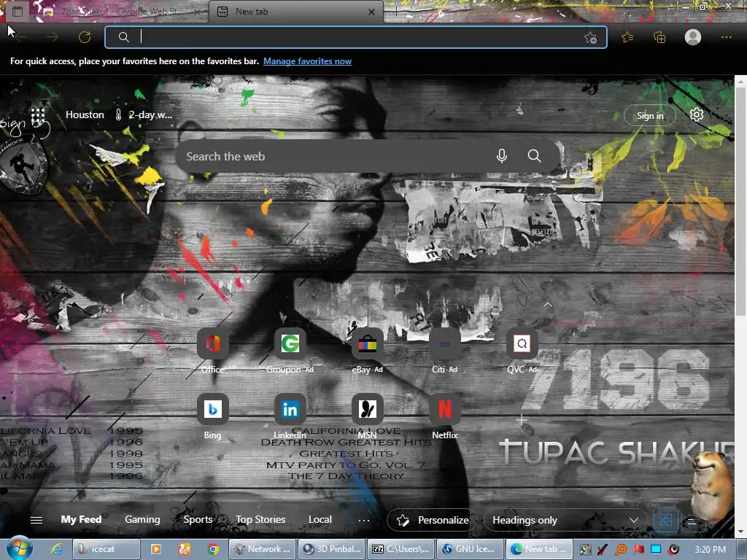The image size is (747, 560).
Task: Open Google Chrome from taskbar
Action: pyautogui.click(x=213, y=549)
